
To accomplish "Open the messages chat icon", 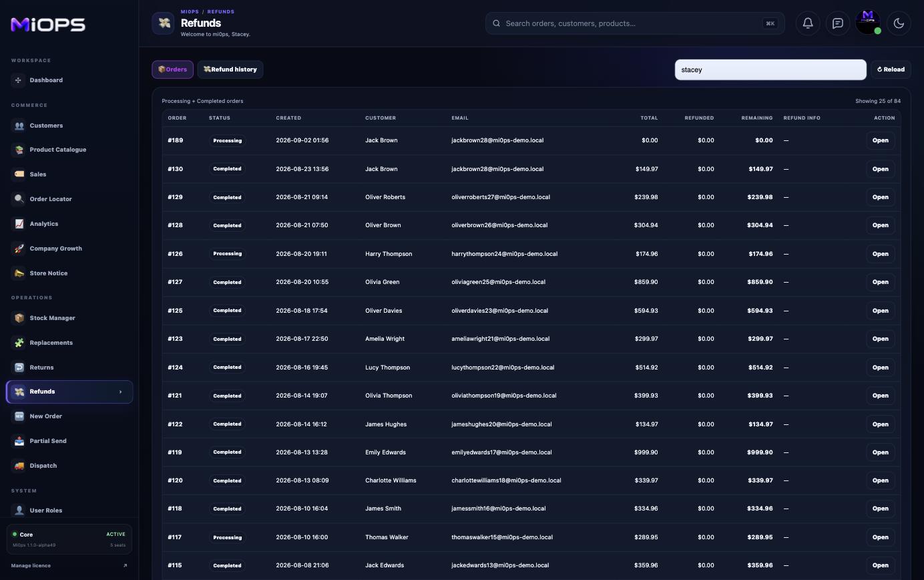I will click(x=838, y=23).
